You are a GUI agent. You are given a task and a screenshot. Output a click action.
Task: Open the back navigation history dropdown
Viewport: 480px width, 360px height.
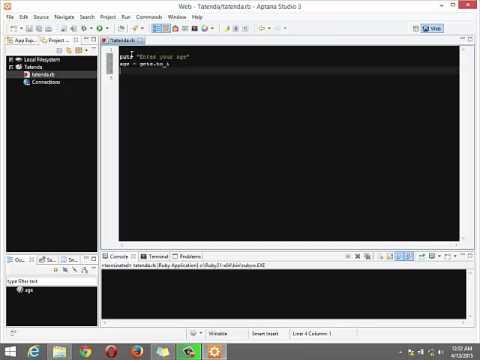[269, 29]
